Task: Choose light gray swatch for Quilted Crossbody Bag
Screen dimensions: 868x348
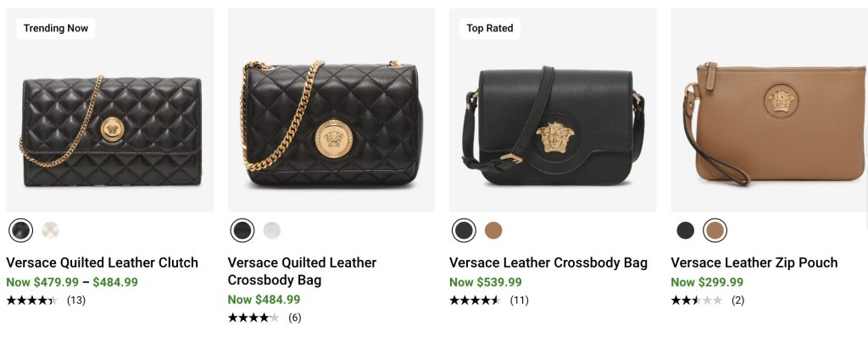Action: point(272,229)
